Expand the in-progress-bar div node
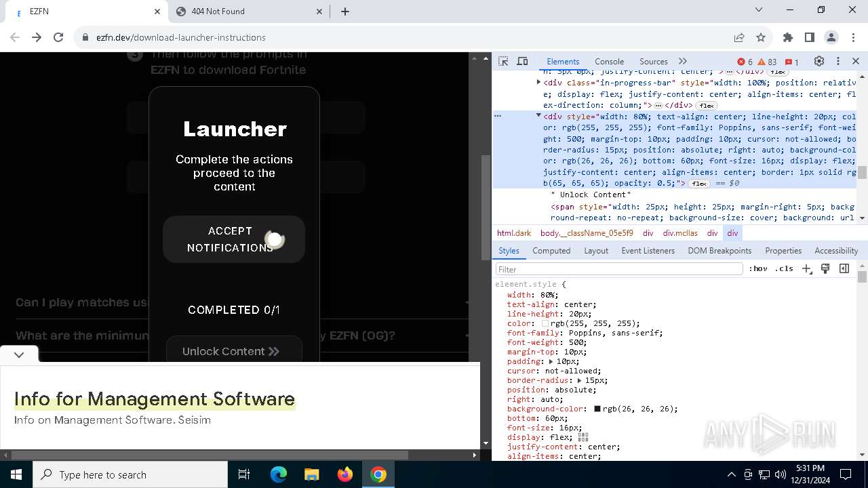This screenshot has width=868, height=488. click(539, 82)
